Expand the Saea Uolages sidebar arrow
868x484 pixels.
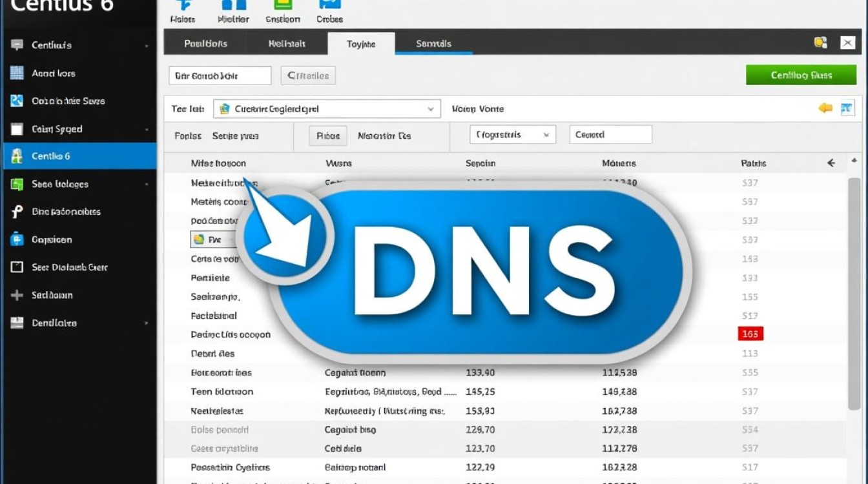pyautogui.click(x=147, y=184)
